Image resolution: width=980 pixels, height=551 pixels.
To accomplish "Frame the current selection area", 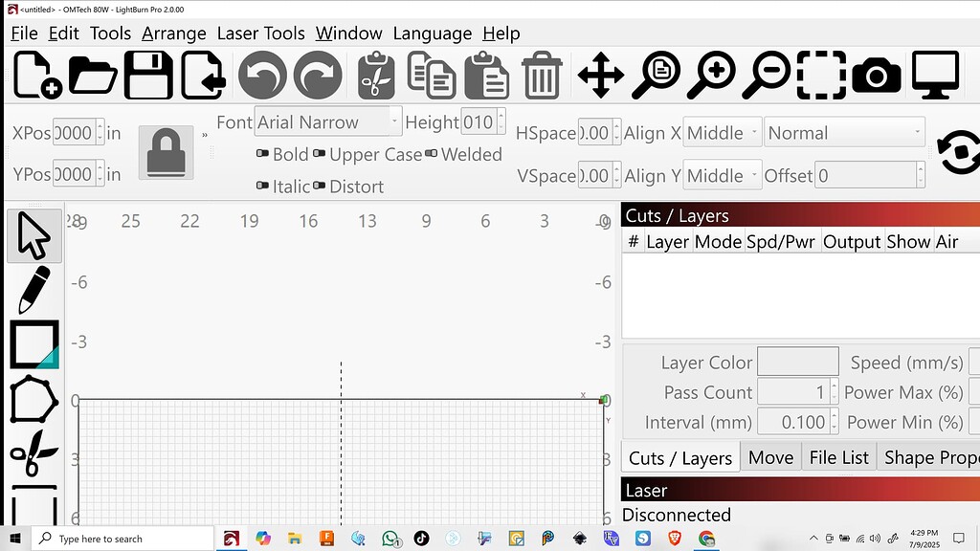I will click(821, 75).
